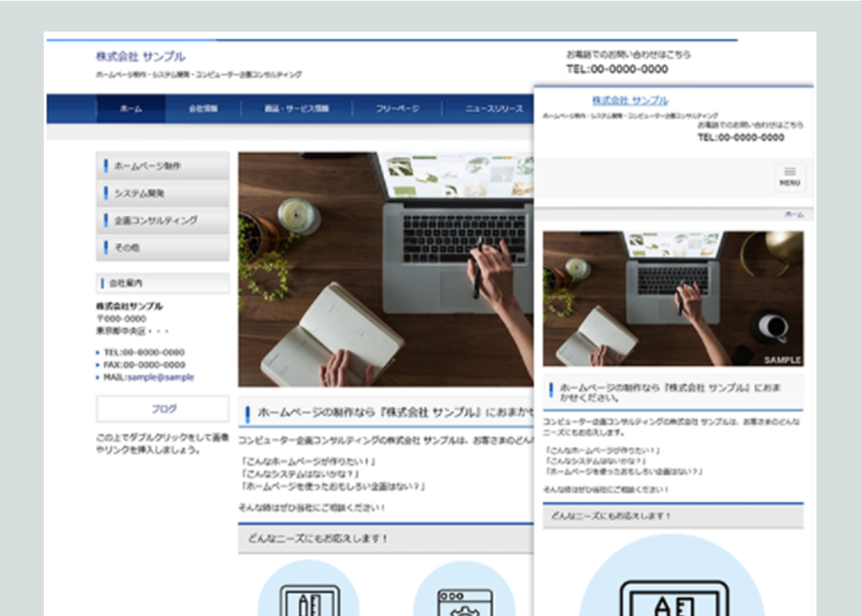This screenshot has height=616, width=861.
Task: Click the TEL:00-0000-0000 number in mobile header
Action: coord(740,137)
